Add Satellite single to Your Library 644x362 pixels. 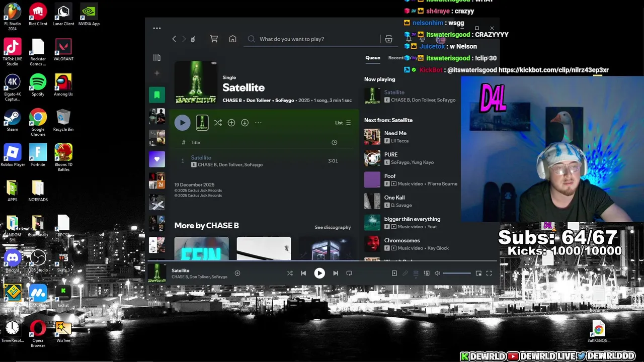coord(231,123)
